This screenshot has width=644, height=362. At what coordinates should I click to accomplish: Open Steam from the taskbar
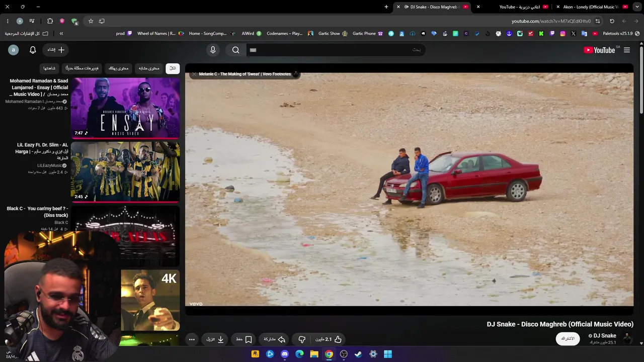point(358,354)
